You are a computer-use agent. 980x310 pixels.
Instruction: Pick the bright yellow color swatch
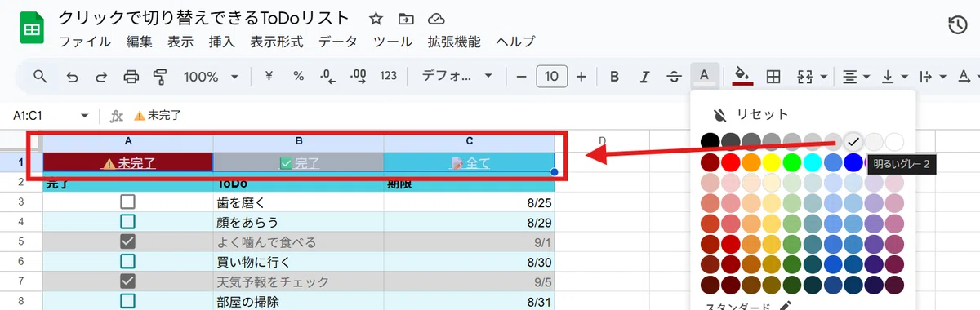[772, 162]
